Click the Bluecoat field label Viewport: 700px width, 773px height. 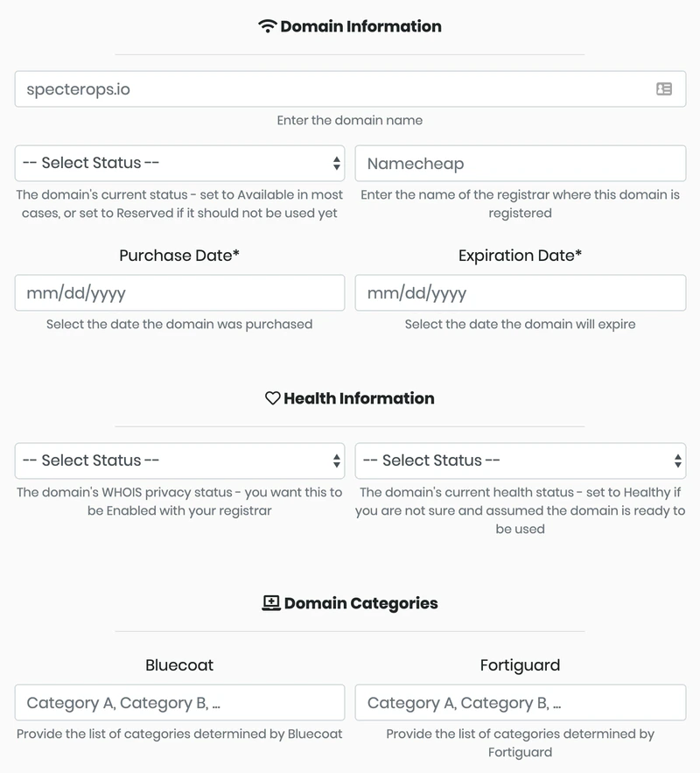pos(179,665)
